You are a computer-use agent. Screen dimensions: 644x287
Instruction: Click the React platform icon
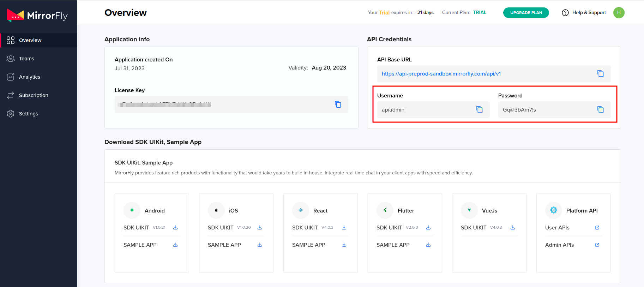[301, 210]
